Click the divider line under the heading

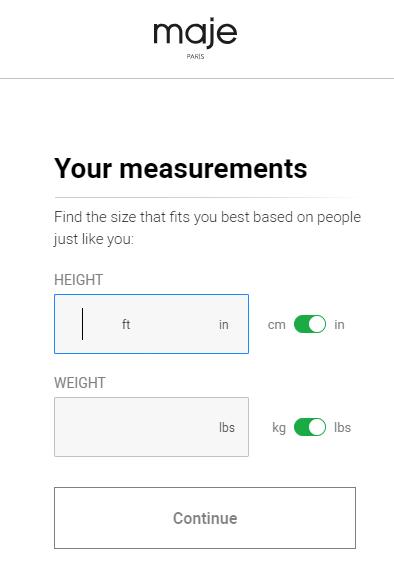pyautogui.click(x=205, y=197)
